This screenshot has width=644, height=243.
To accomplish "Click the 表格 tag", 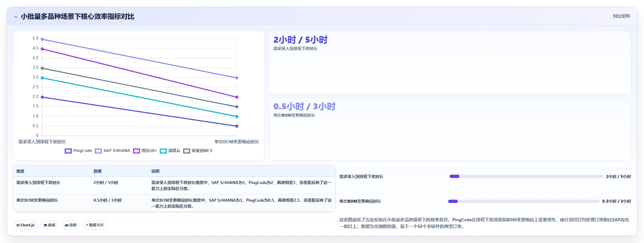I will (49, 225).
